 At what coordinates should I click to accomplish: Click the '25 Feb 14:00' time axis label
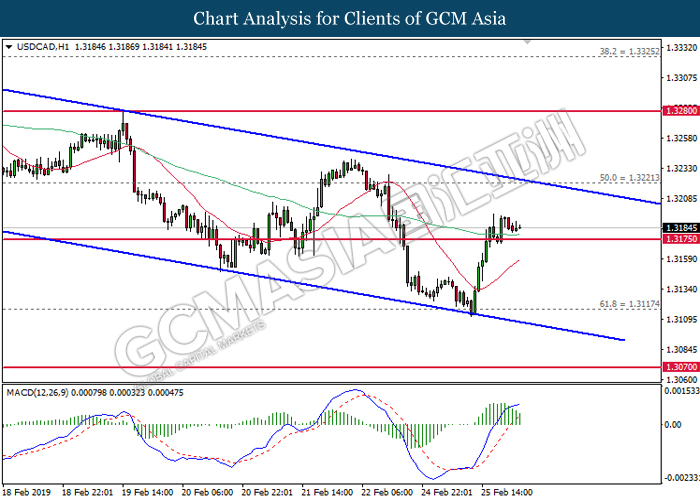pyautogui.click(x=507, y=492)
